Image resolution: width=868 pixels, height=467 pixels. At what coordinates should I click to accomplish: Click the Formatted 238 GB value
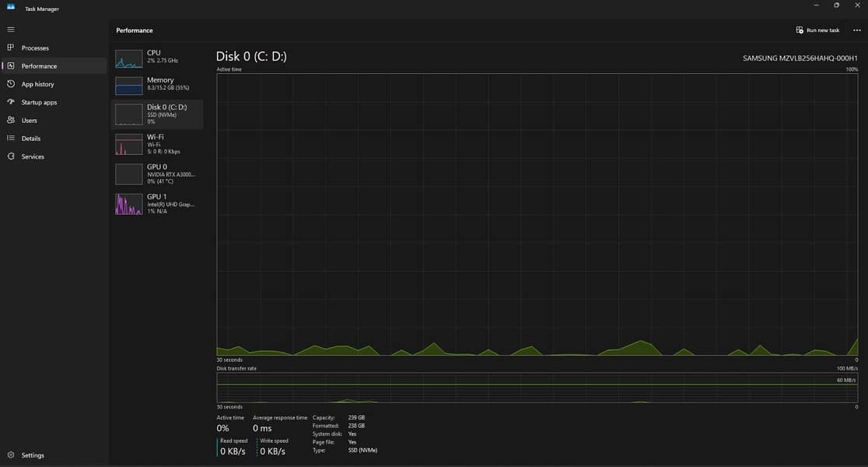coord(356,426)
